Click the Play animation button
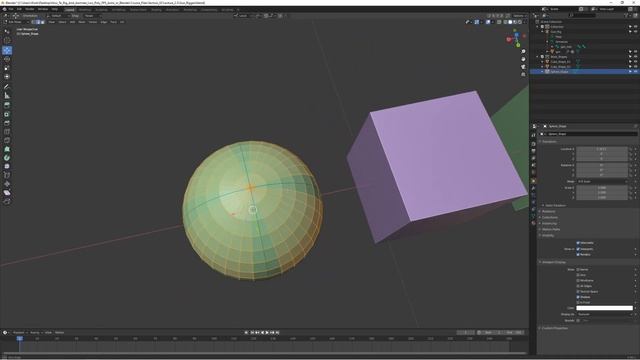Image resolution: width=640 pixels, height=360 pixels. pos(267,333)
